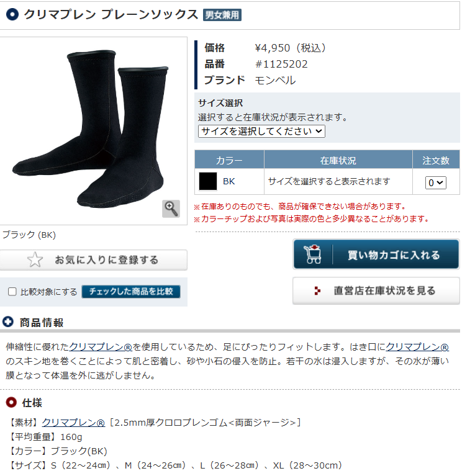Open the クリマプレン® link after はき口に

(417, 347)
